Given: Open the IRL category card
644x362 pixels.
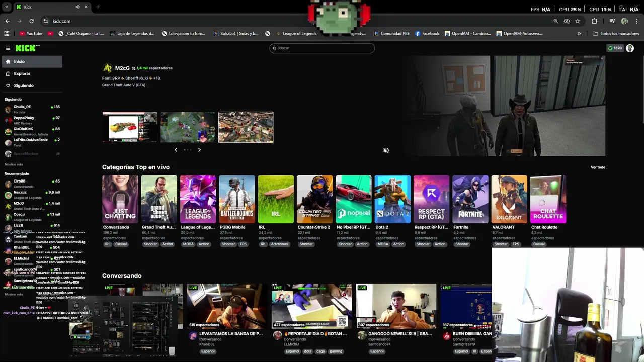Looking at the screenshot, I should point(276,199).
